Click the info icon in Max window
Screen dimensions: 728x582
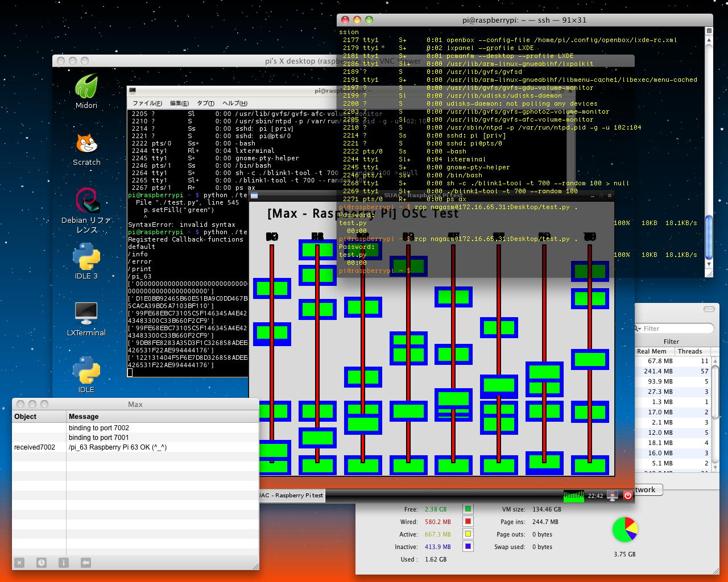pyautogui.click(x=63, y=563)
